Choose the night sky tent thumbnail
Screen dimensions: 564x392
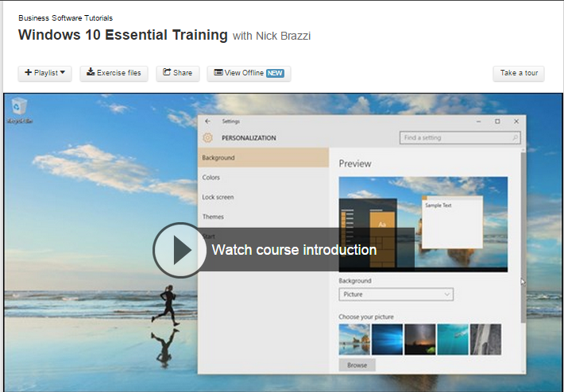coord(419,340)
